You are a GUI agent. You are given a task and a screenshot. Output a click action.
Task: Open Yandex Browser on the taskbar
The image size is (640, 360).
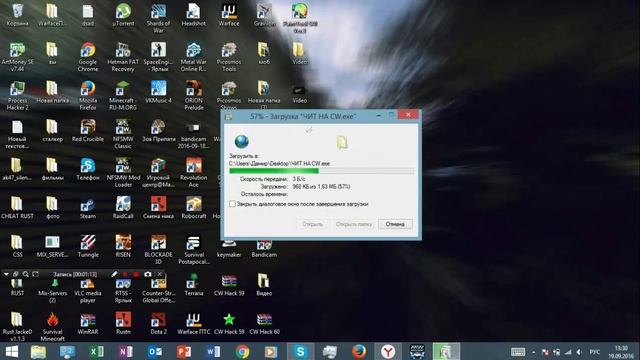[x=388, y=351]
